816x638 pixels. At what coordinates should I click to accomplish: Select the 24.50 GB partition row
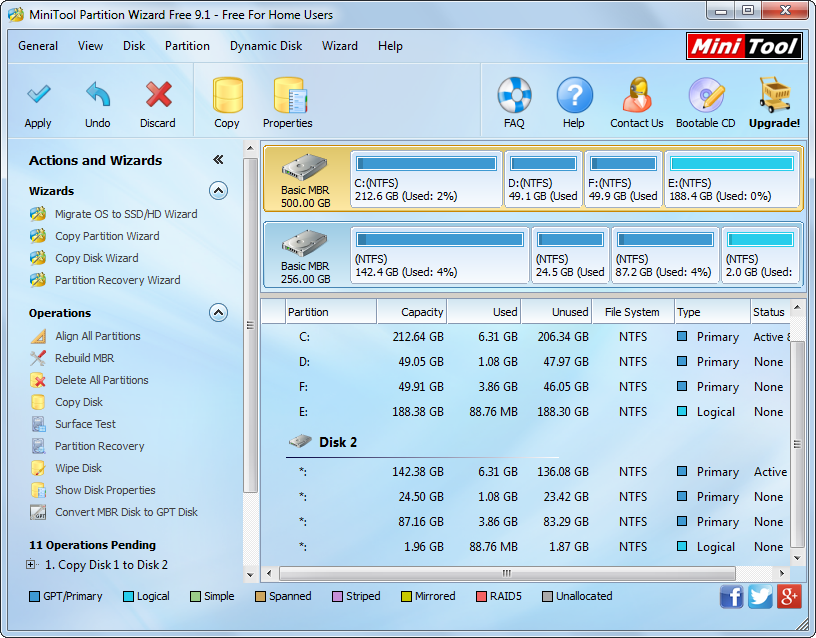526,496
